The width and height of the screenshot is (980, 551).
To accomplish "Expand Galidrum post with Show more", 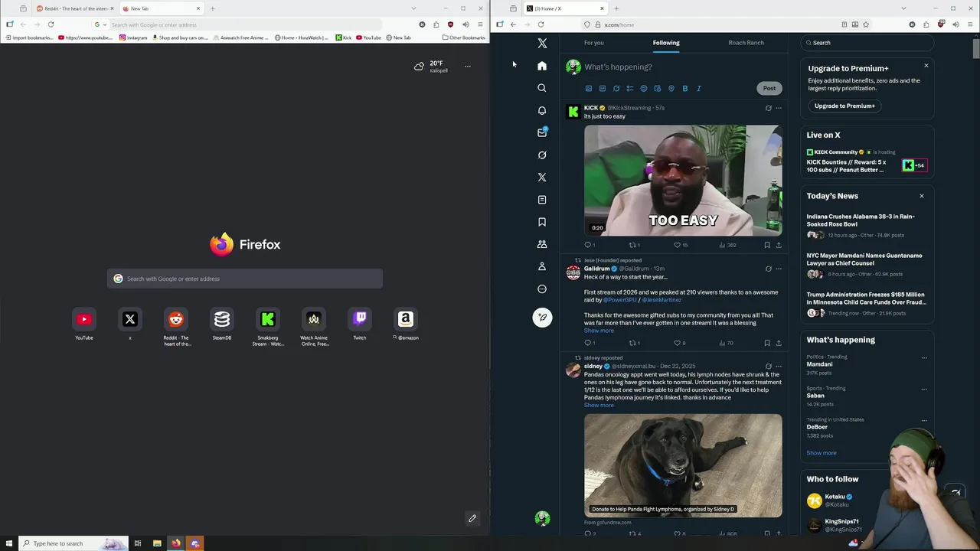I will [599, 331].
